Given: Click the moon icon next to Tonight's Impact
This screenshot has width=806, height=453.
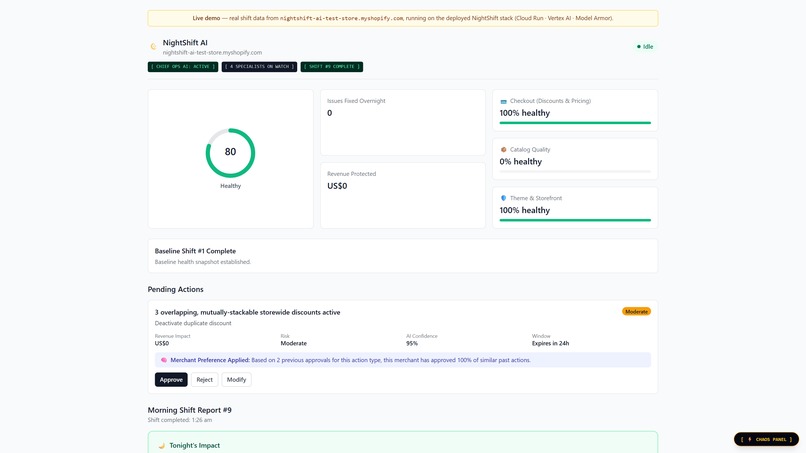Looking at the screenshot, I should point(161,446).
